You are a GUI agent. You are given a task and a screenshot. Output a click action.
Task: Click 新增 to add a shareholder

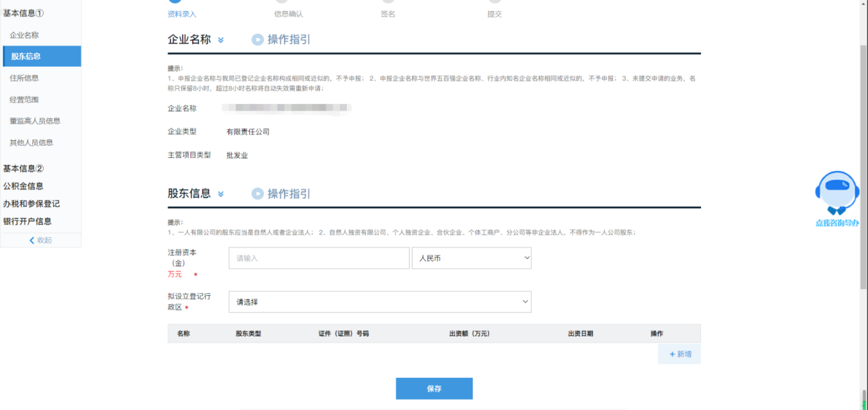[679, 353]
